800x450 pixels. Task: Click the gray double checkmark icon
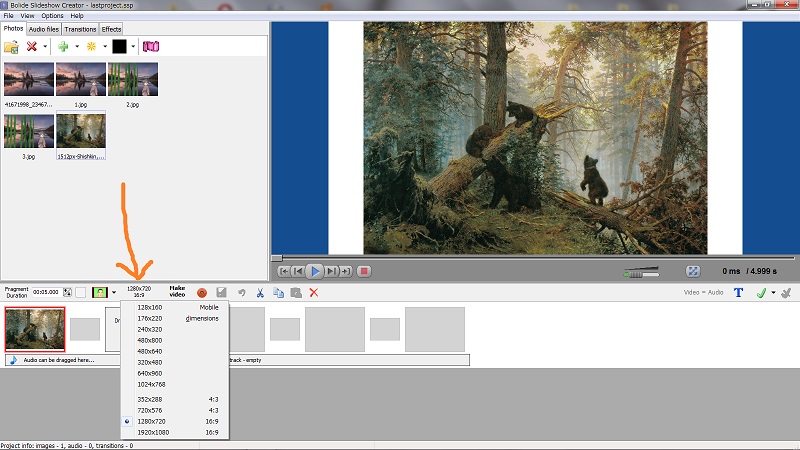[x=786, y=292]
